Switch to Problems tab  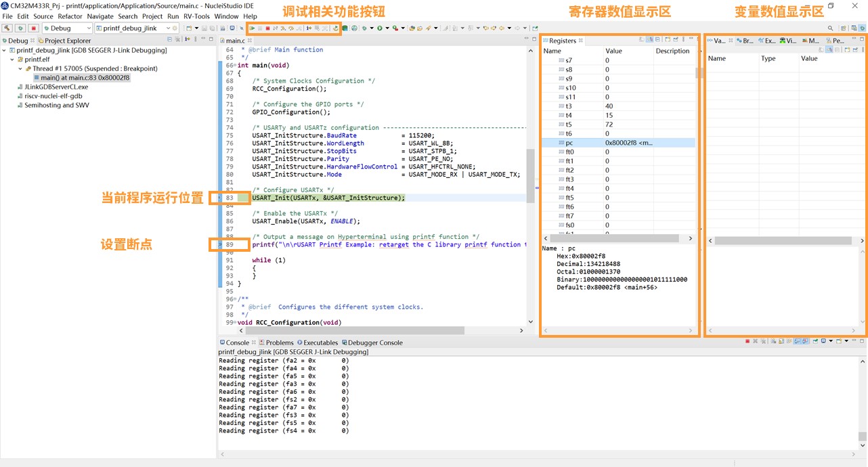(276, 342)
